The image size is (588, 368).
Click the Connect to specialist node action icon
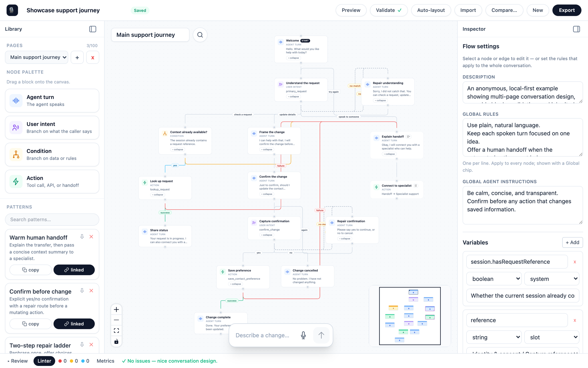click(x=376, y=187)
